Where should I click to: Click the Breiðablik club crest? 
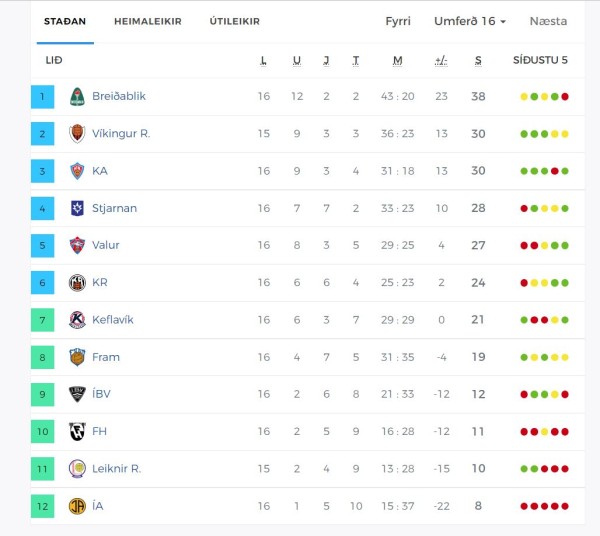(77, 96)
